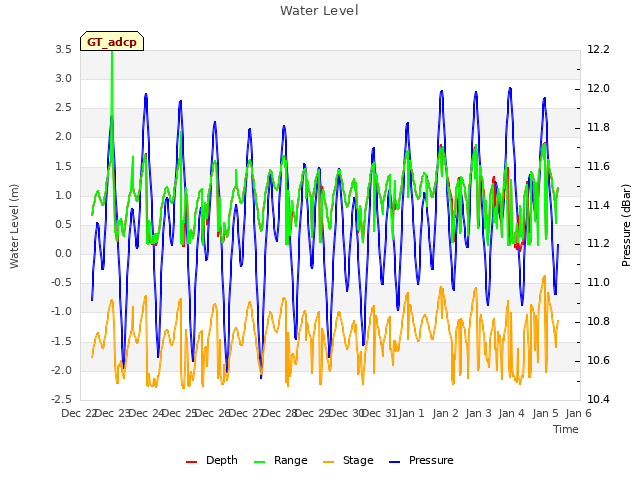The image size is (640, 480).
Task: Click the orange Stage legend swatch
Action: pyautogui.click(x=328, y=462)
